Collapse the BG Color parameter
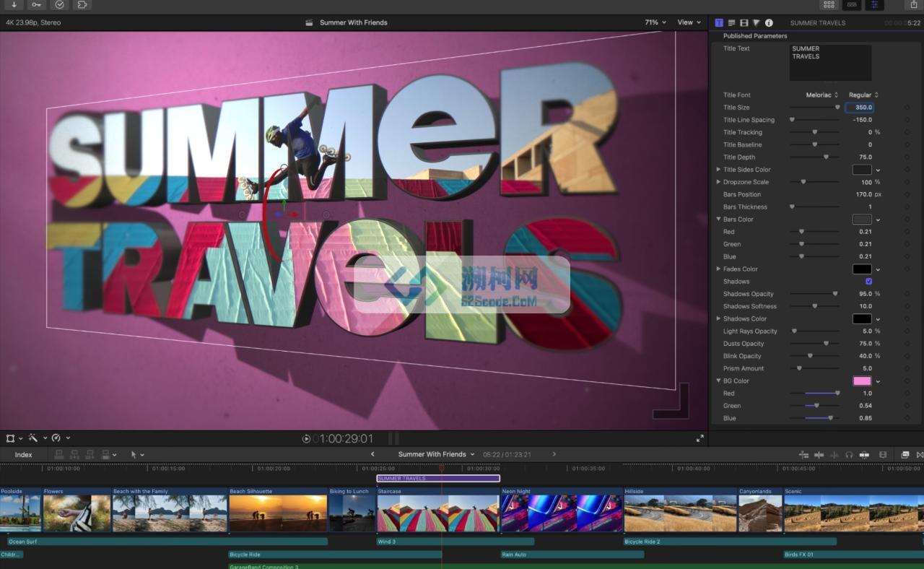This screenshot has width=924, height=569. pos(718,381)
